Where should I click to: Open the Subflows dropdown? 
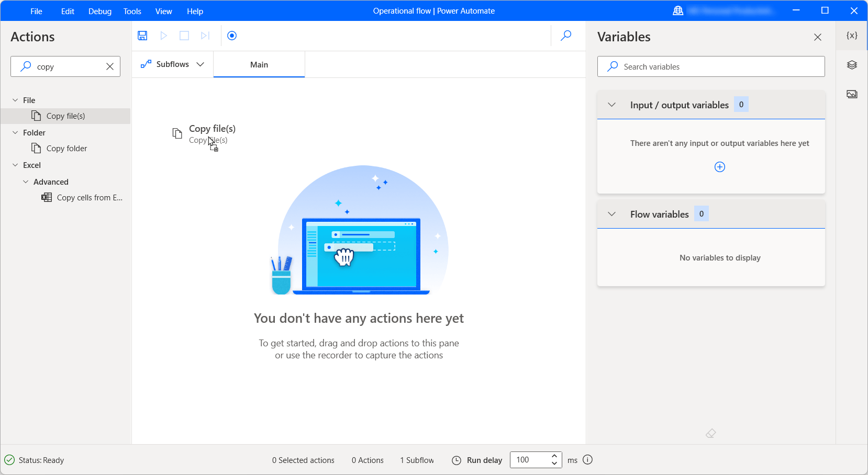[x=201, y=64]
